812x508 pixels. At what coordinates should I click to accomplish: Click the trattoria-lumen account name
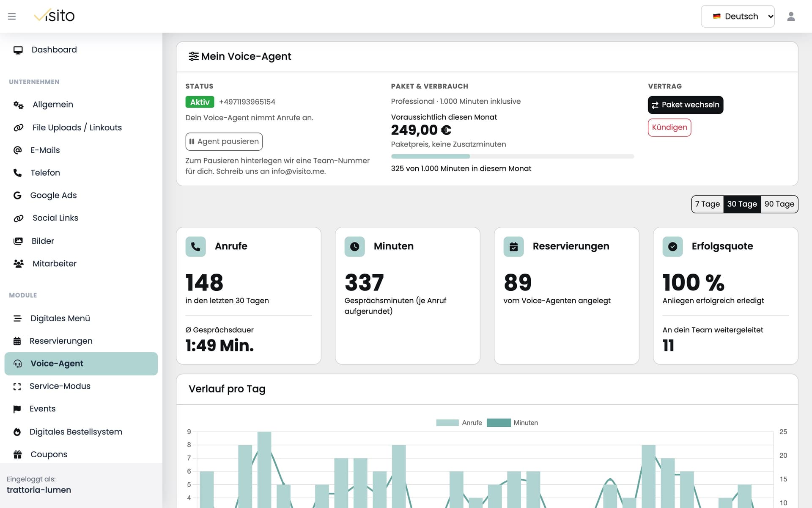39,490
